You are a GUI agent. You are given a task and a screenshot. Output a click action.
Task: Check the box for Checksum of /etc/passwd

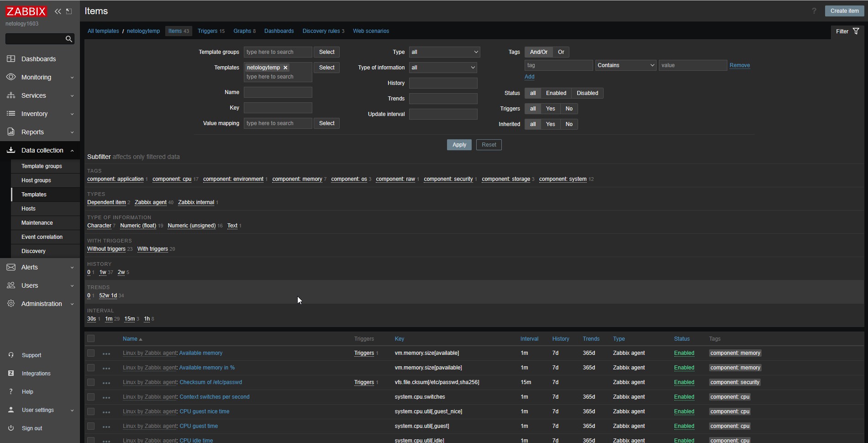pyautogui.click(x=91, y=383)
